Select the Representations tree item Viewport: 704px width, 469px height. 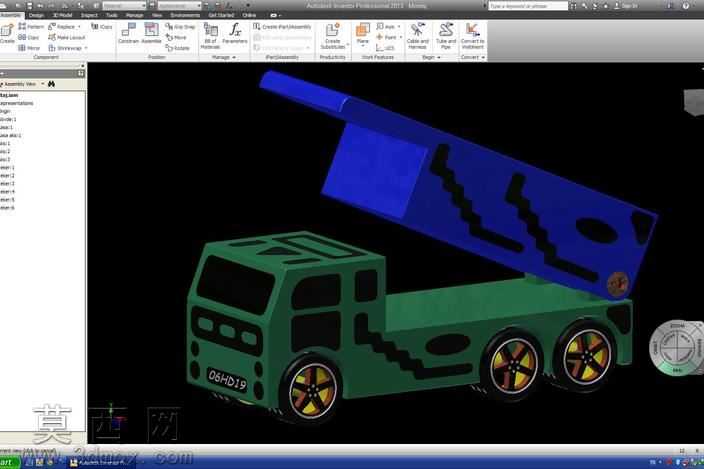(17, 103)
